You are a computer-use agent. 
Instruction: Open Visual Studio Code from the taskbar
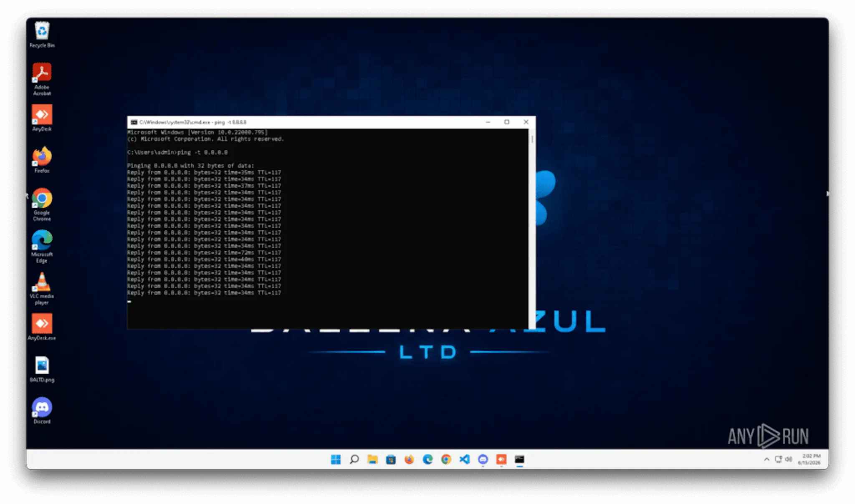(x=464, y=459)
